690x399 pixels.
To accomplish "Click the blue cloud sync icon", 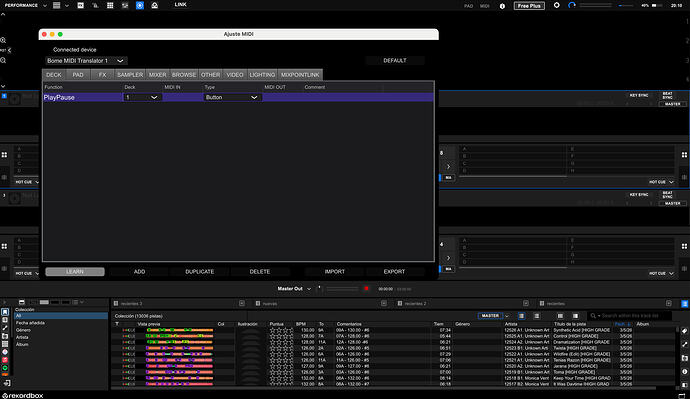I will tap(572, 5).
